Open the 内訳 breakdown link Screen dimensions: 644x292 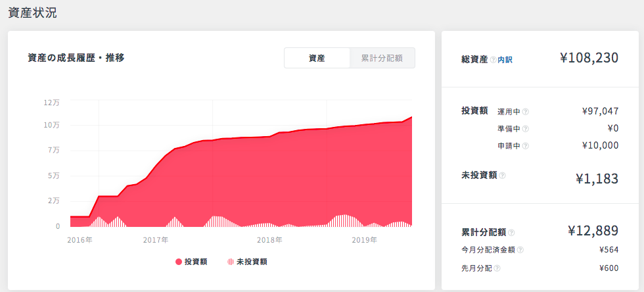(505, 60)
